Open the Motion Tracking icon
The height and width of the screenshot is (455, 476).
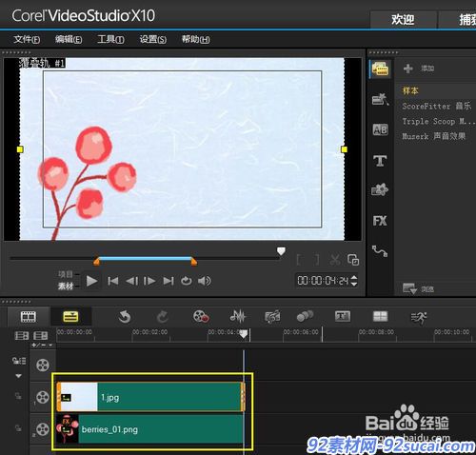pos(305,316)
